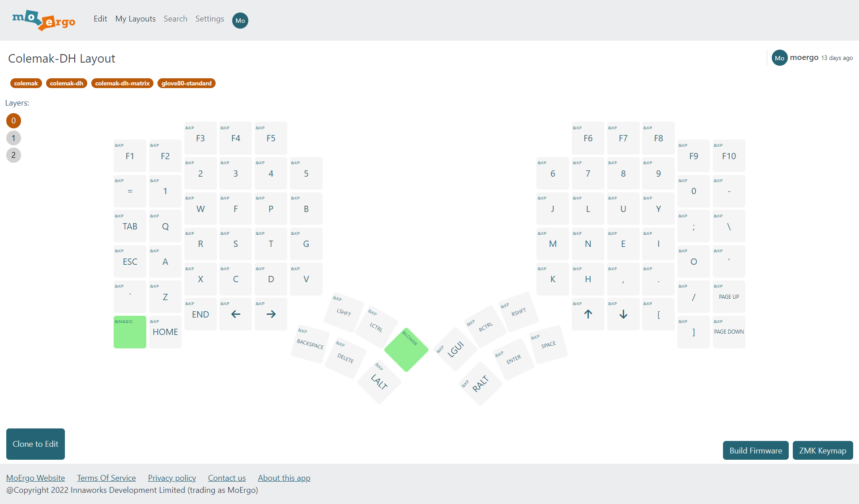This screenshot has height=504, width=859.
Task: Select the down arrow key
Action: coord(623,314)
